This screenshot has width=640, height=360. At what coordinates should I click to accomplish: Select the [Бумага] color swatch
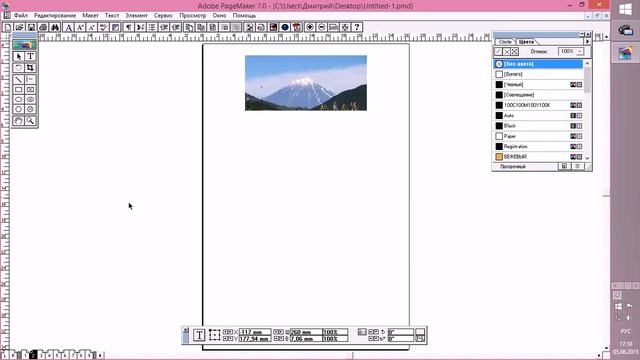tap(499, 74)
